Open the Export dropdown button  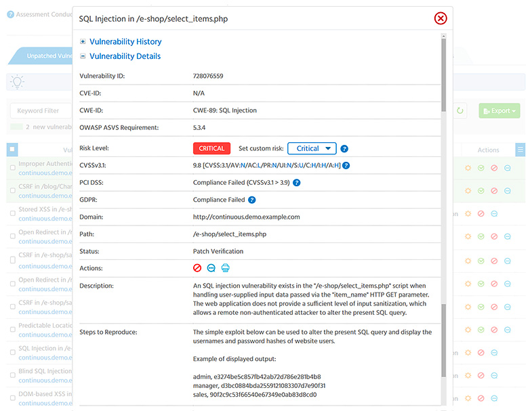pos(500,111)
